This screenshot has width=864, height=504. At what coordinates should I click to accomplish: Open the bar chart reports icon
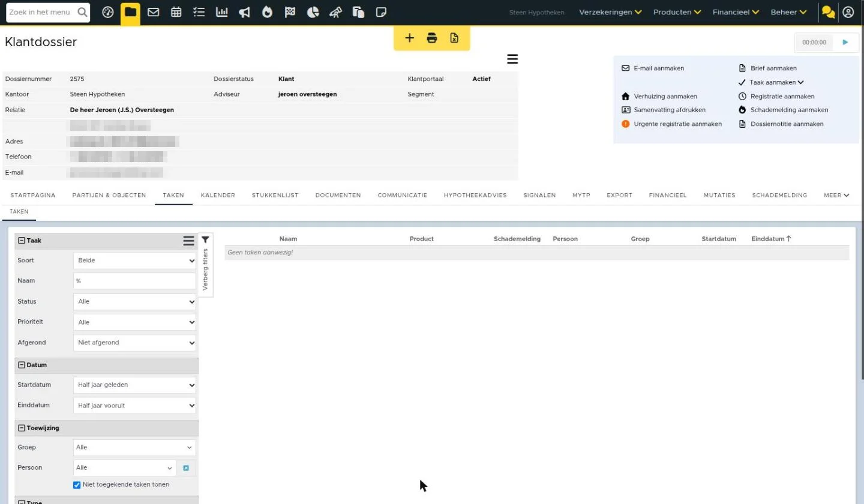pyautogui.click(x=222, y=12)
